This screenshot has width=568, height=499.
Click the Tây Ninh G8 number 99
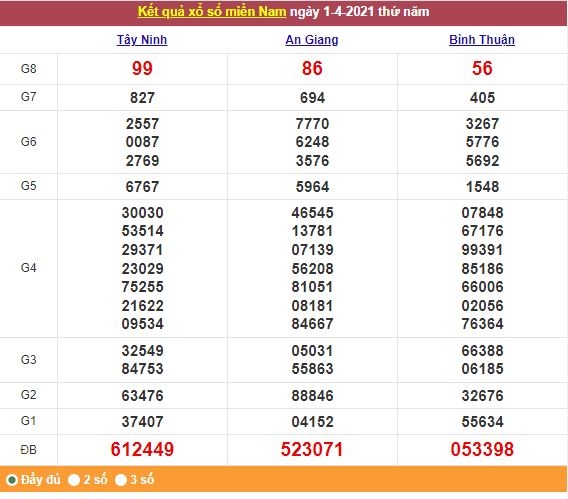coord(142,68)
